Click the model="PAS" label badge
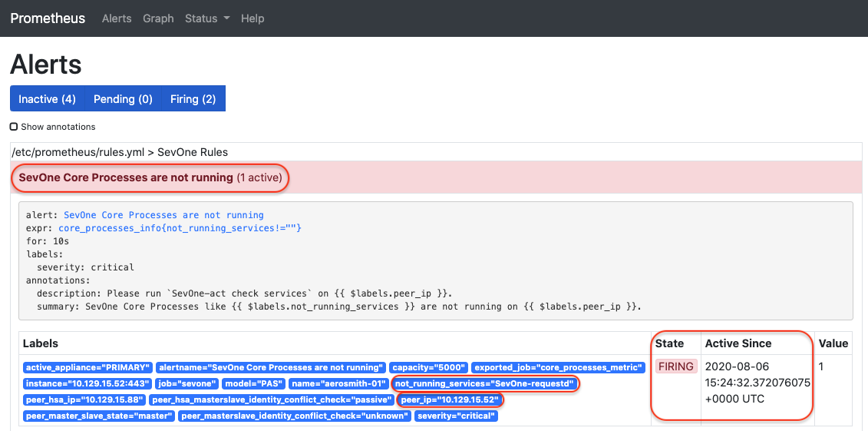The image size is (868, 431). coord(253,383)
